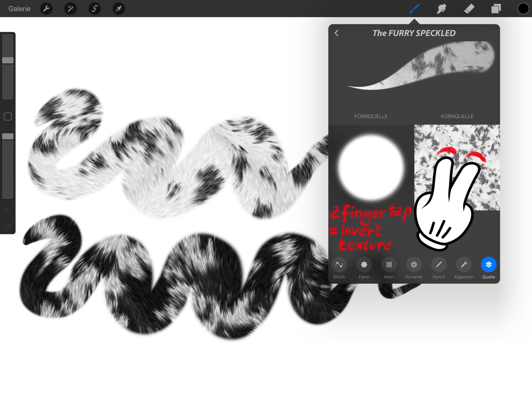Open the Dynamik settings tab
The image size is (532, 399).
click(414, 265)
